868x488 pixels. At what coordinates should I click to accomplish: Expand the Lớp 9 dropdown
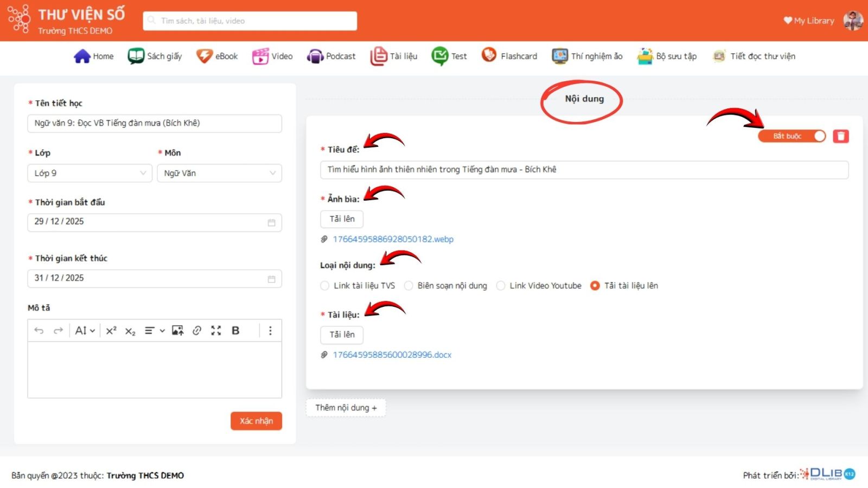(x=90, y=174)
